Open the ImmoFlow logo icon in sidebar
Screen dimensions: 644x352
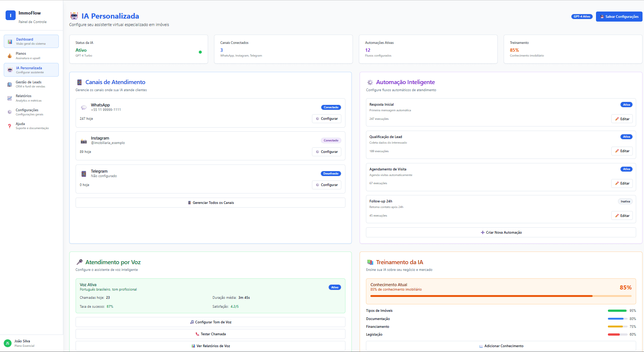click(10, 15)
